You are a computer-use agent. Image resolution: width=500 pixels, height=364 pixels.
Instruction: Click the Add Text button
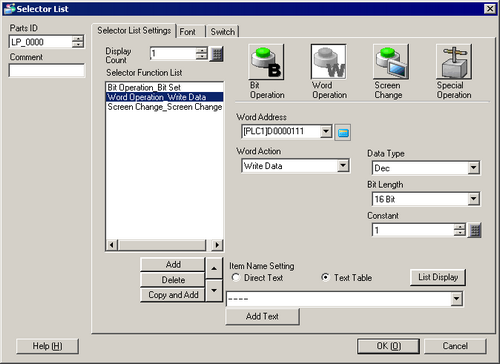[x=262, y=316]
